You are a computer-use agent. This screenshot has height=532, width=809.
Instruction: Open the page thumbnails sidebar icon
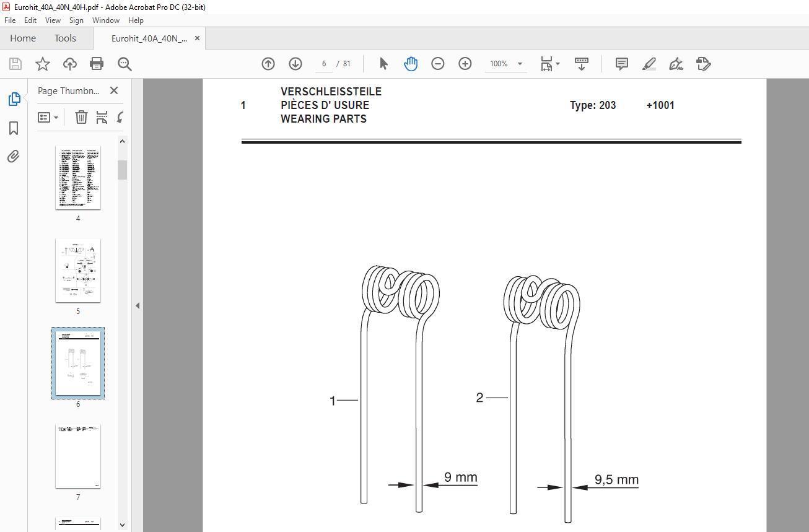tap(14, 99)
